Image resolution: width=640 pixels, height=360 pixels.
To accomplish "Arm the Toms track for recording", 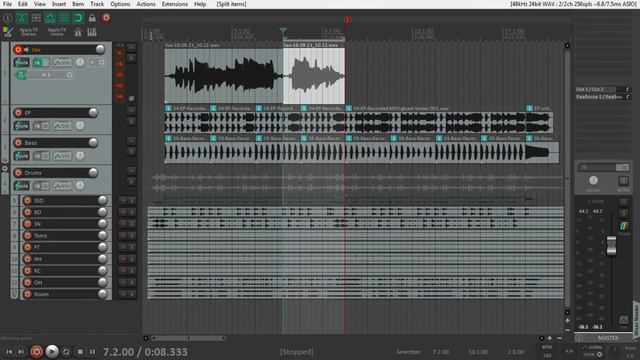I will tap(27, 236).
